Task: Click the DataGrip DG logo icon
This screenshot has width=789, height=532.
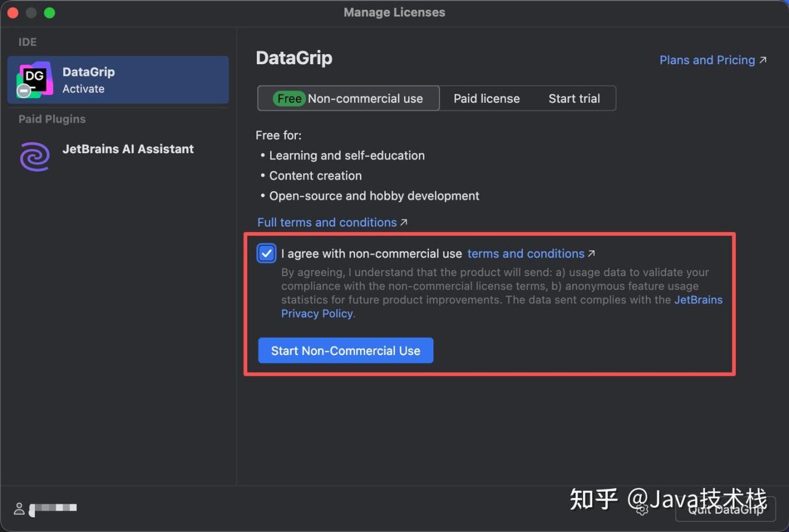Action: (34, 78)
